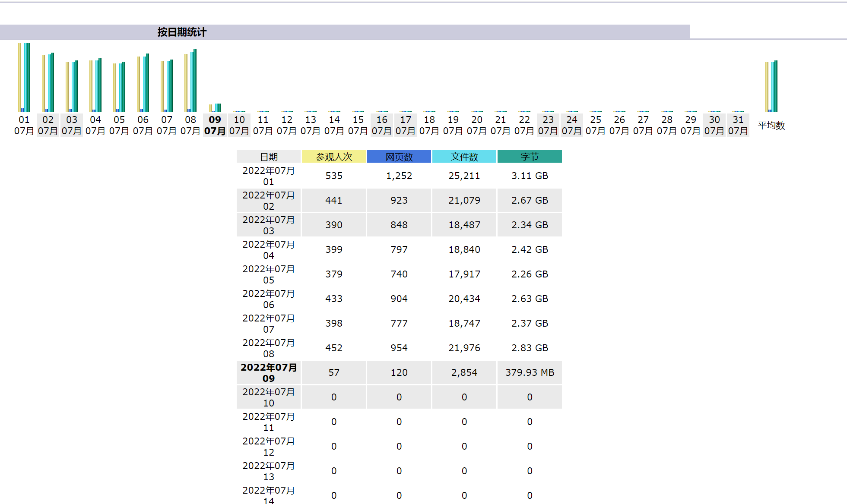Click the cyan 文件数 header cell

tap(464, 157)
